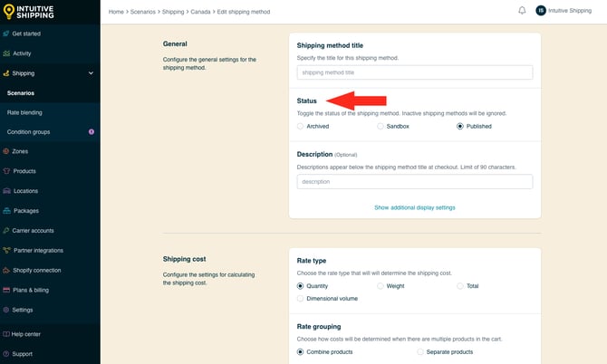Click the Condition groups purple badge

[x=92, y=132]
